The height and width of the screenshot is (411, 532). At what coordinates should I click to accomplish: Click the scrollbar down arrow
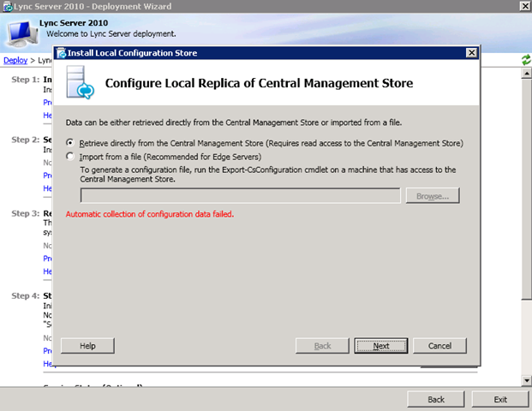click(527, 380)
